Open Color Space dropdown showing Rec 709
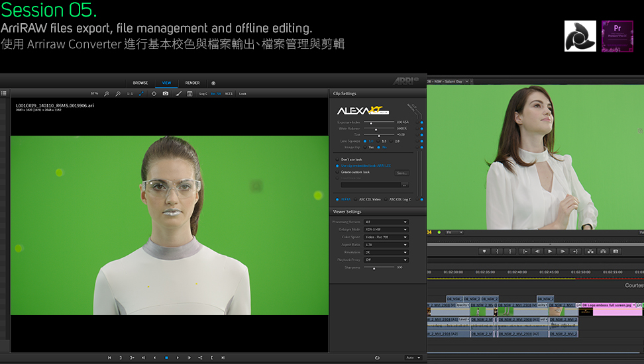 pyautogui.click(x=386, y=237)
